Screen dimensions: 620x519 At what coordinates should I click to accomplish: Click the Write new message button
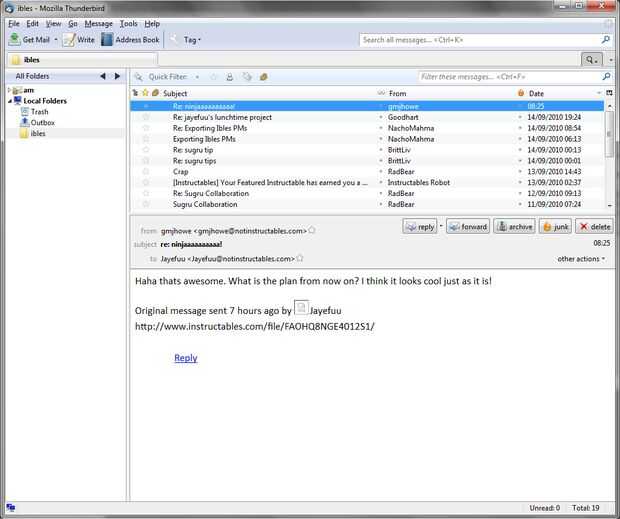pyautogui.click(x=79, y=40)
